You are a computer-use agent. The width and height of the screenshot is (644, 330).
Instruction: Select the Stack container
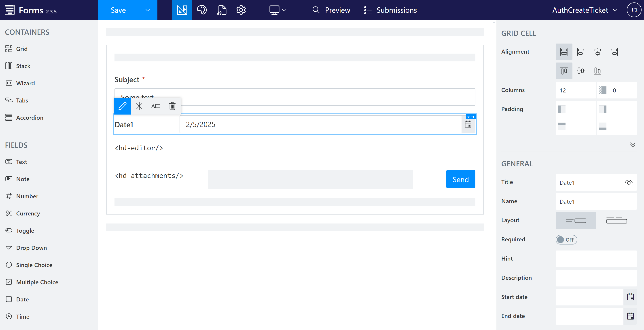pos(18,66)
